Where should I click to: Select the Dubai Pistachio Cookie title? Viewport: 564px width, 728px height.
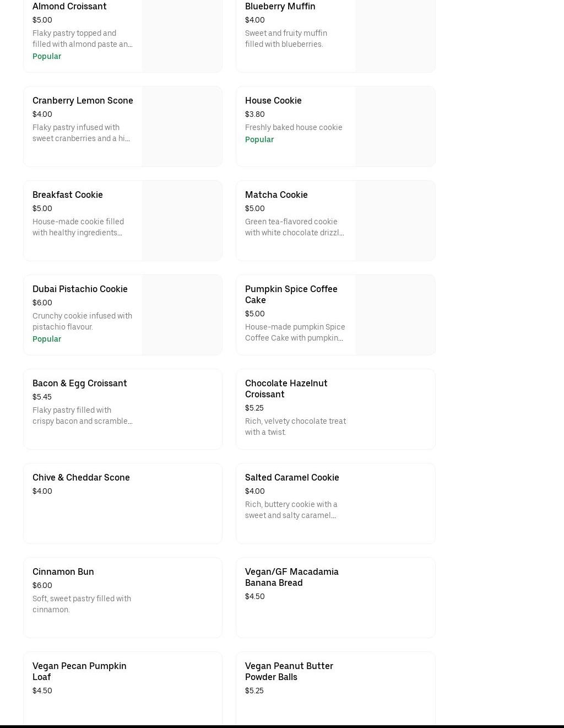point(80,289)
